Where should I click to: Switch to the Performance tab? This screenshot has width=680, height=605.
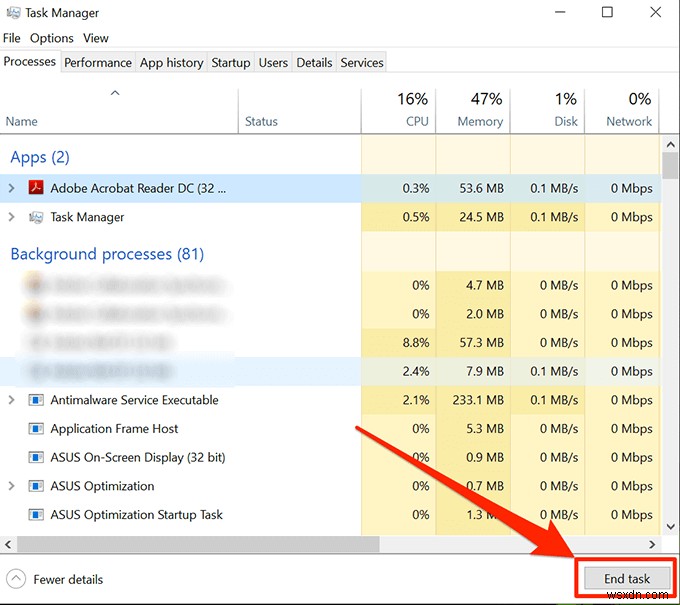(98, 62)
